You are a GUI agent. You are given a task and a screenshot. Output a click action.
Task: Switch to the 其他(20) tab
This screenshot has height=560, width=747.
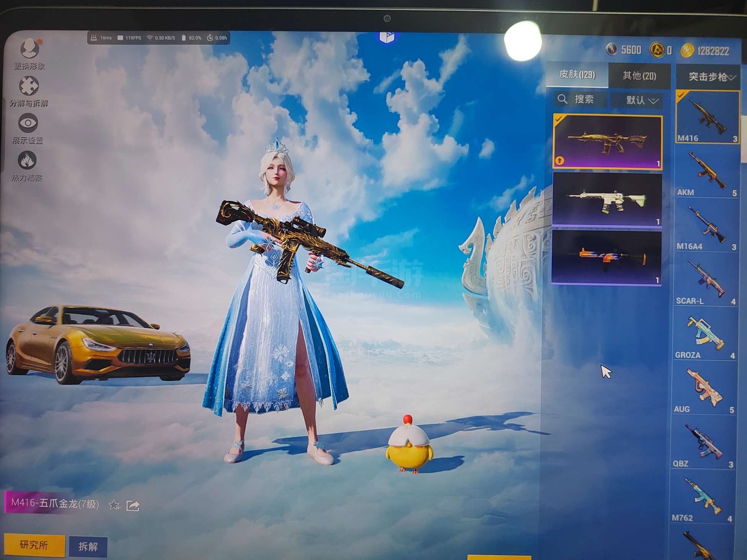point(639,76)
